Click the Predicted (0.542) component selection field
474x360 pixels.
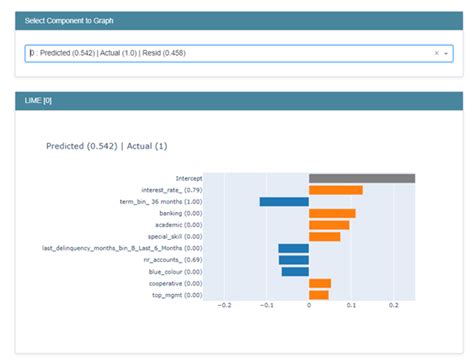click(x=239, y=53)
